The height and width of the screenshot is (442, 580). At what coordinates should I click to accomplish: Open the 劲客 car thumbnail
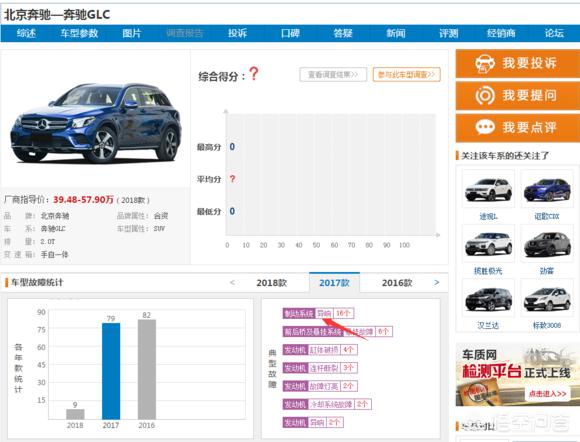pyautogui.click(x=547, y=243)
